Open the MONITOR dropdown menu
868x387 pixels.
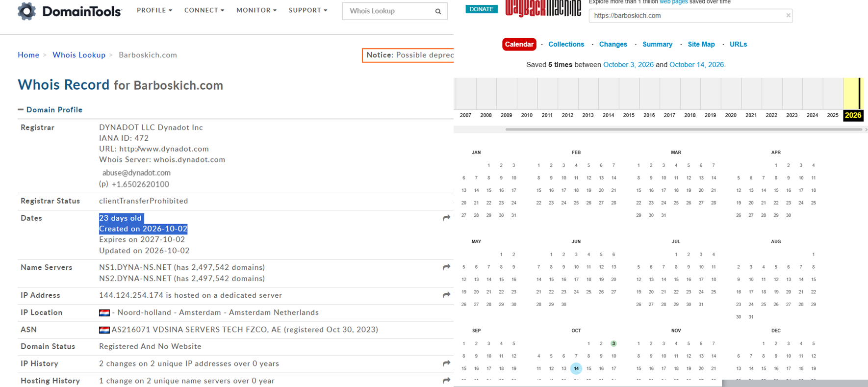(x=256, y=10)
